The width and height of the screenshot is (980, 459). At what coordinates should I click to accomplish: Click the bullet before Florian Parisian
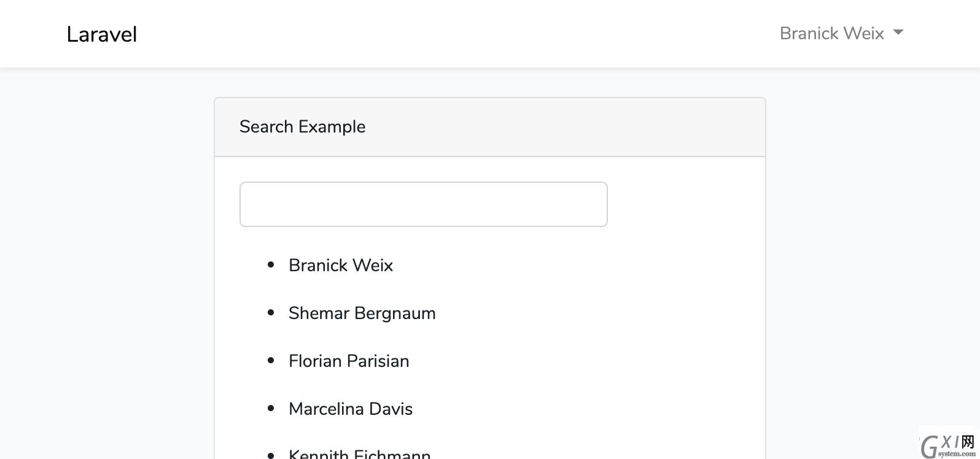click(271, 360)
